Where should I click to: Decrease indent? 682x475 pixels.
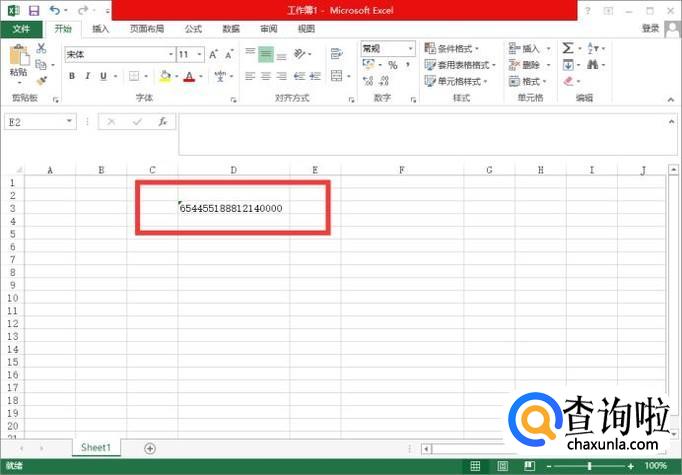click(299, 77)
